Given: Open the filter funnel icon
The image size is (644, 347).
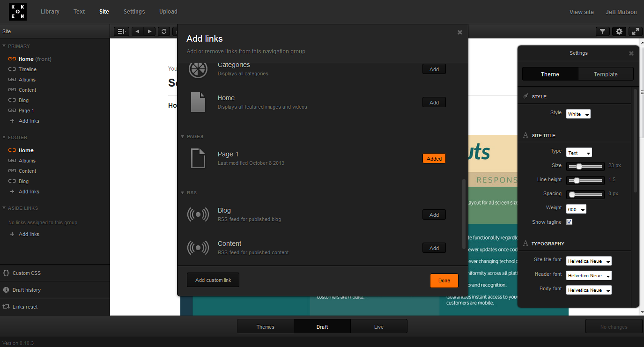Looking at the screenshot, I should [603, 31].
